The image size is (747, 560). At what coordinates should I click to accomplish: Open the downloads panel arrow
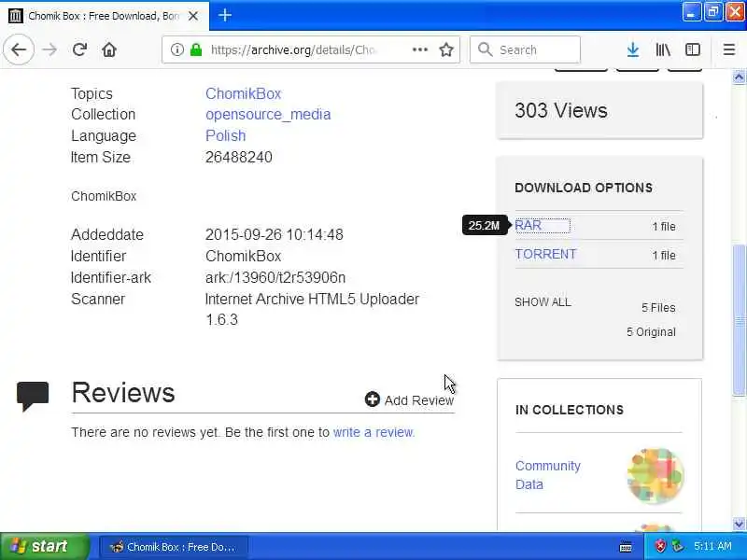click(x=633, y=49)
